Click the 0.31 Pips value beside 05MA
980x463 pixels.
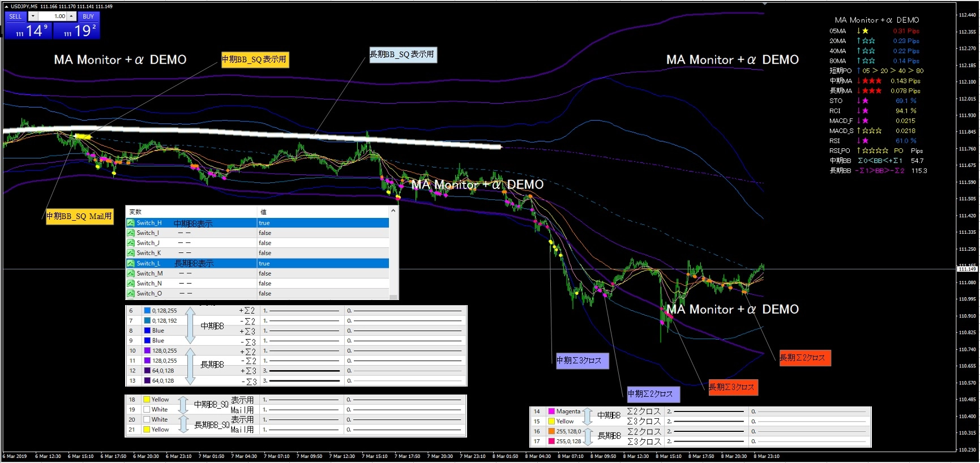[x=906, y=31]
